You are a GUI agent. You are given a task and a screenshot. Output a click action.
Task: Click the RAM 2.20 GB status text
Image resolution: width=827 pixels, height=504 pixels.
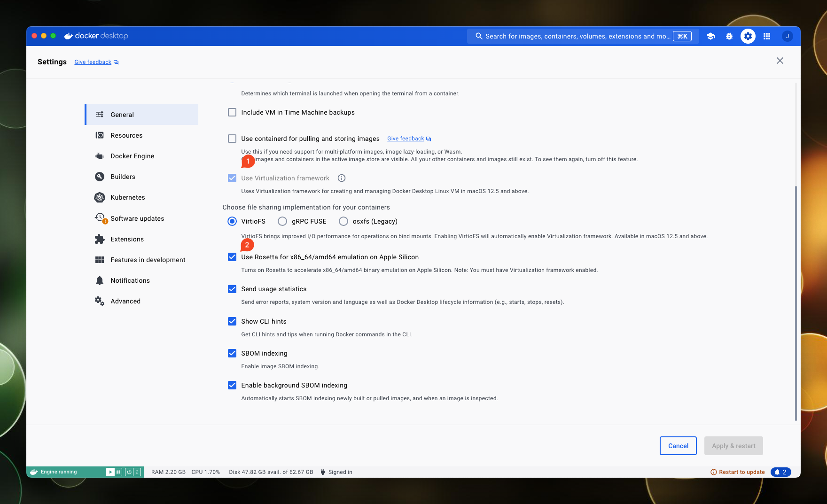[168, 472]
